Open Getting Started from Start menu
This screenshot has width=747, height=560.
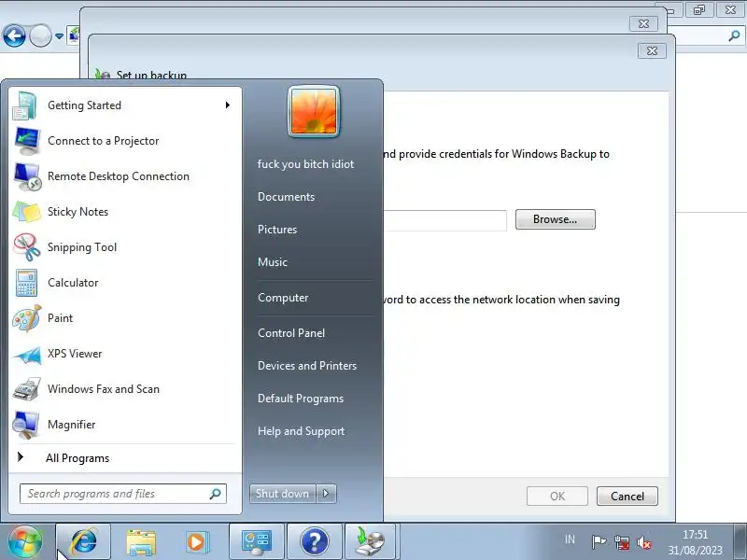click(x=125, y=105)
